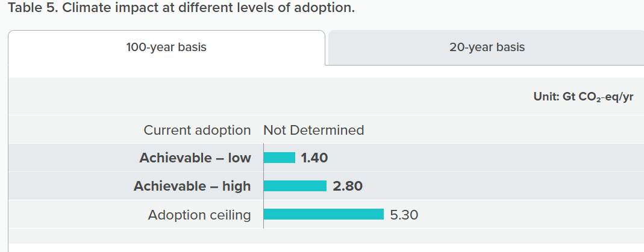
Task: Select the 1.40 value label
Action: [x=314, y=158]
